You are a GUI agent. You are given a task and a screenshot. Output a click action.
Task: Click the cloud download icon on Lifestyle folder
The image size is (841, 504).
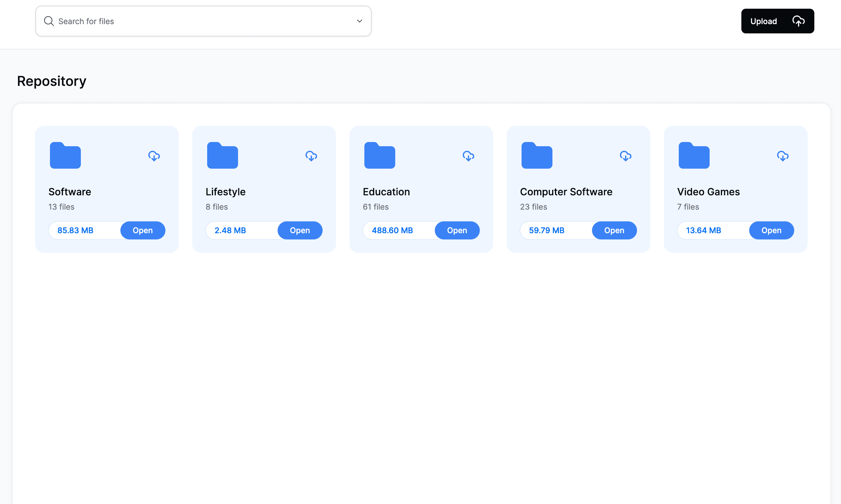click(311, 156)
